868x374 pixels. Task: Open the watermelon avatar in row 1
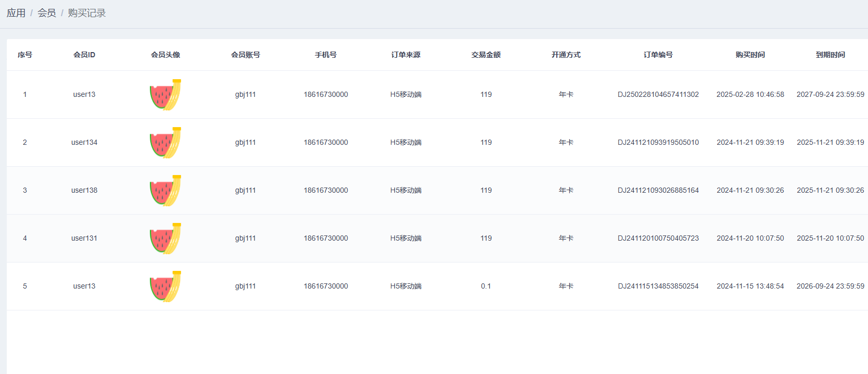click(165, 95)
